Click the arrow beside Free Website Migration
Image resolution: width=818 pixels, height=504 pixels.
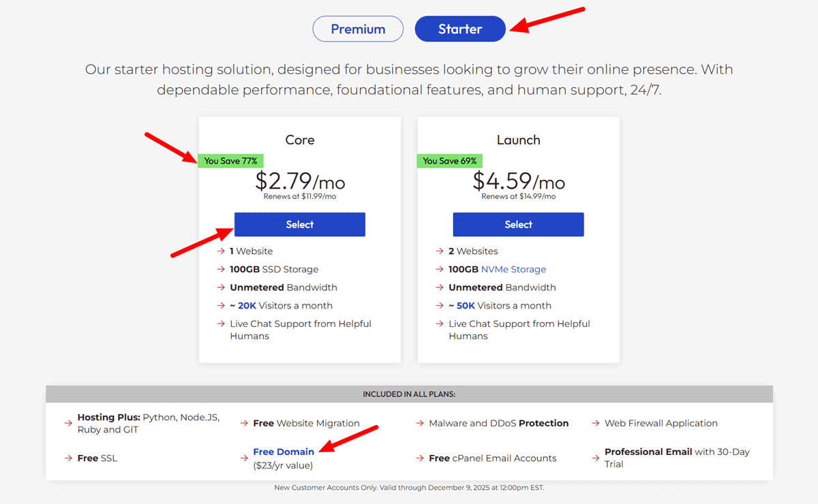(x=243, y=422)
